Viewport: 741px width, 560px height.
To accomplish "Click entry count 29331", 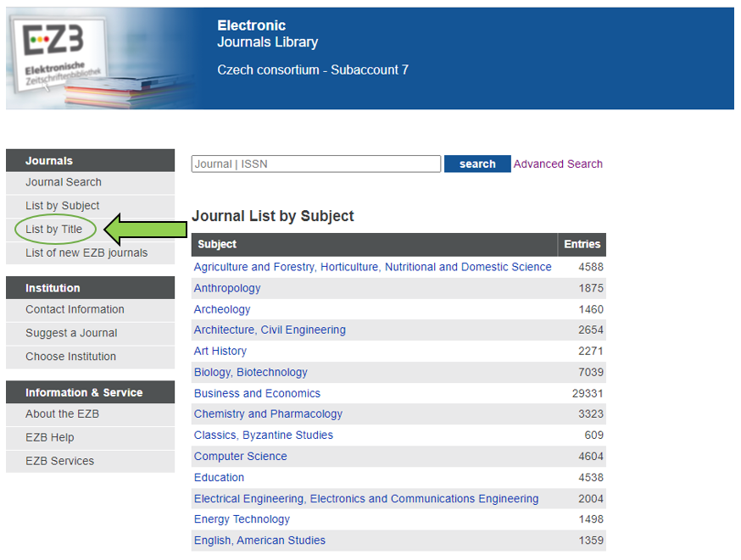I will point(588,393).
